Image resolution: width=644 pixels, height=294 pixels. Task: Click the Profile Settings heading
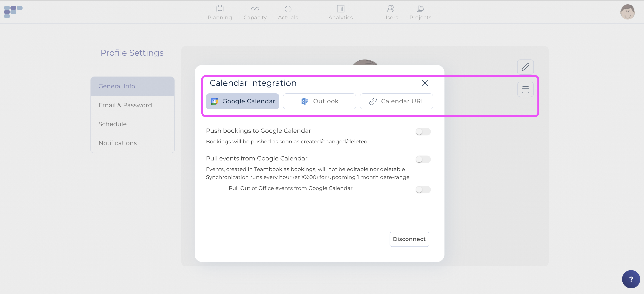132,53
